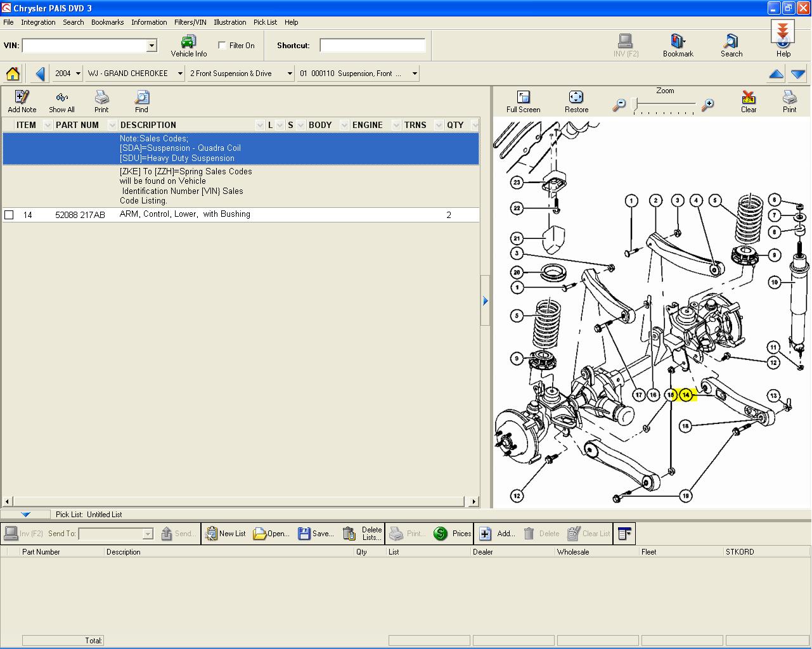Add Note to the parts list
Screen dimensions: 812x649
22,101
